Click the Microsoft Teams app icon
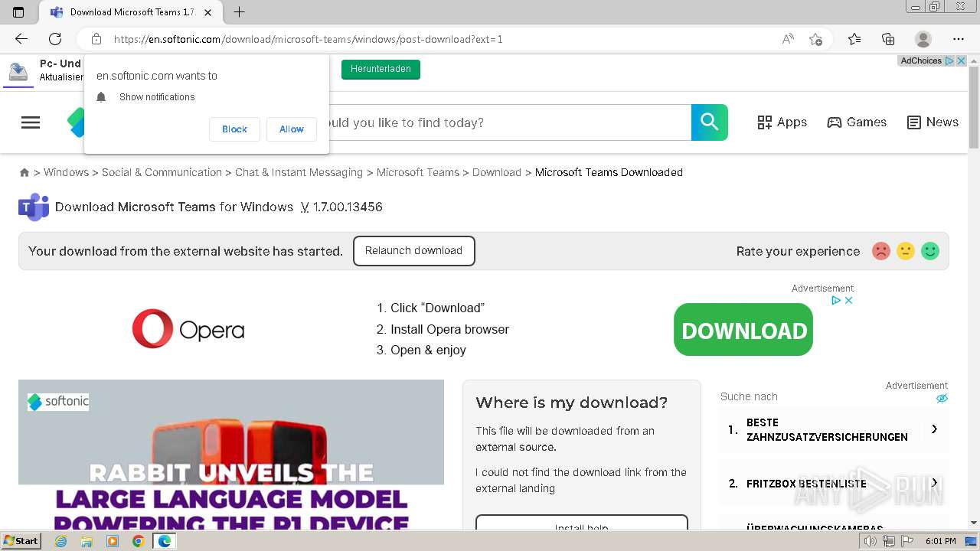 pos(34,207)
